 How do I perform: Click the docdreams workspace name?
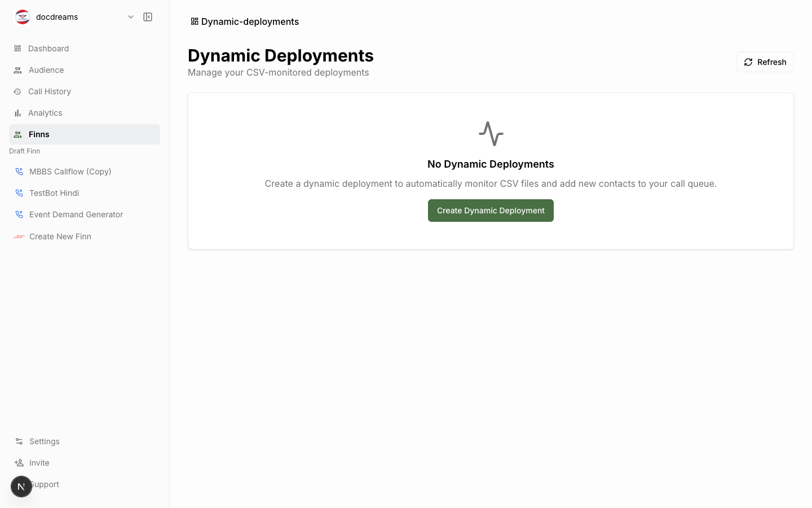[57, 17]
